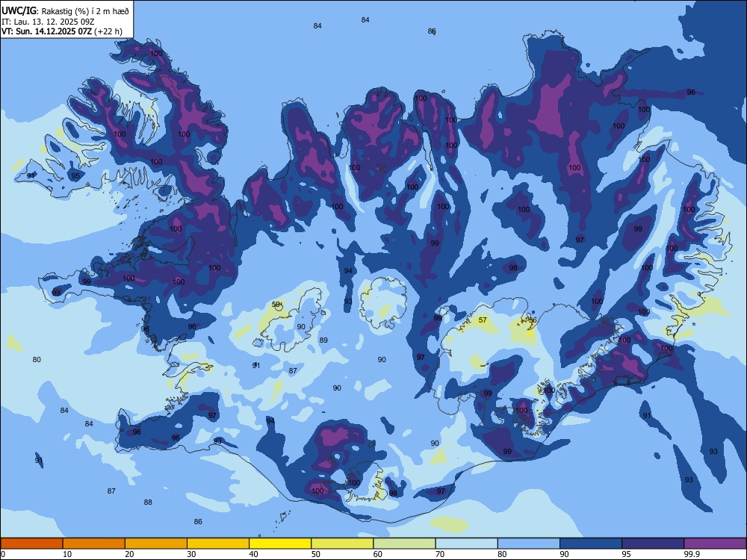This screenshot has width=747, height=560.
Task: Click the 'UWC/IG' source label
Action: (x=19, y=11)
